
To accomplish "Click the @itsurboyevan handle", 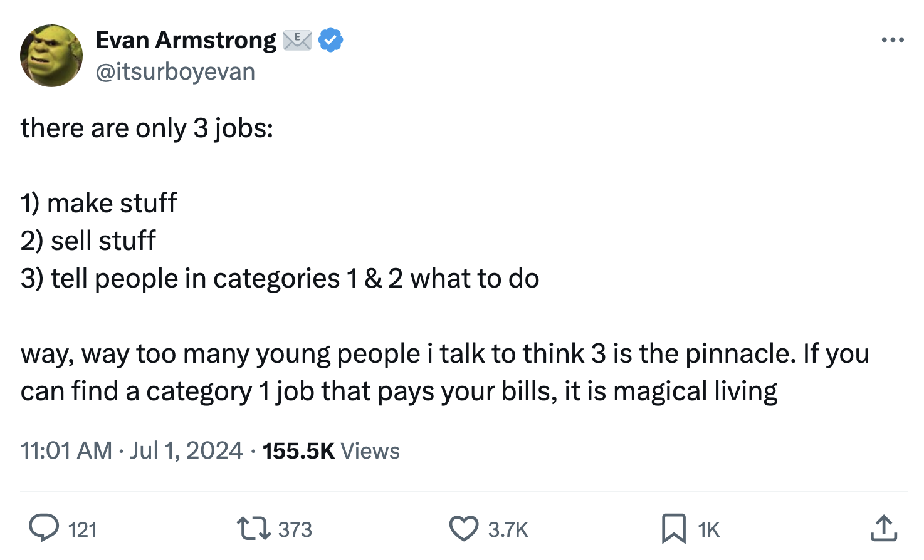I will pyautogui.click(x=176, y=72).
